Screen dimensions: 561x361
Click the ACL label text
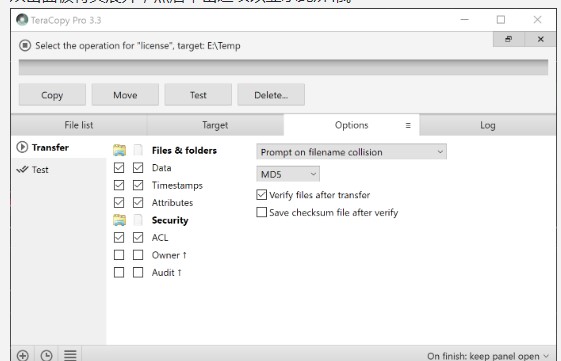tap(160, 238)
